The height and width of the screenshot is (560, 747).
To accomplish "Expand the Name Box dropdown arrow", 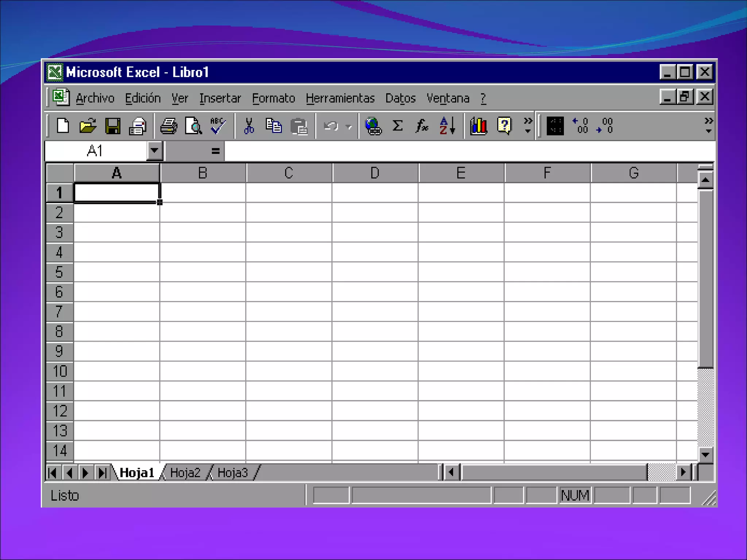I will coord(154,150).
